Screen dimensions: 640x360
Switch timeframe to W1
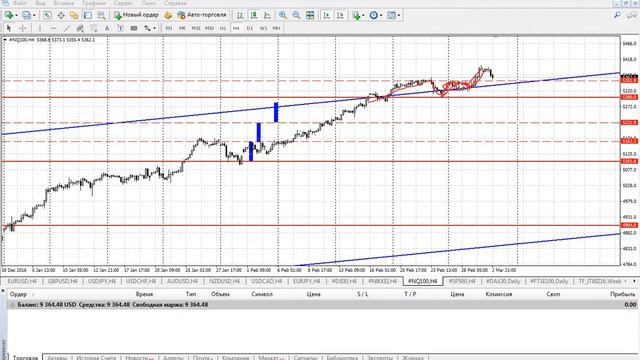(x=263, y=28)
